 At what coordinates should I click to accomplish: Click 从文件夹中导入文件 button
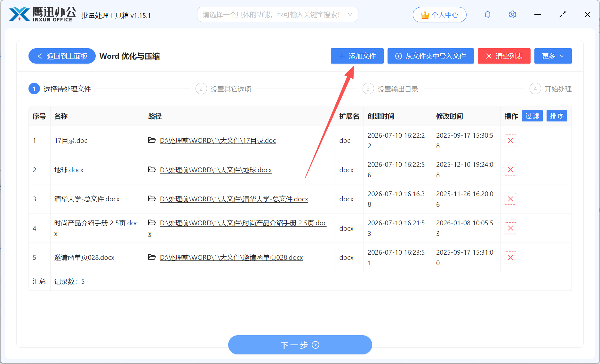click(430, 56)
